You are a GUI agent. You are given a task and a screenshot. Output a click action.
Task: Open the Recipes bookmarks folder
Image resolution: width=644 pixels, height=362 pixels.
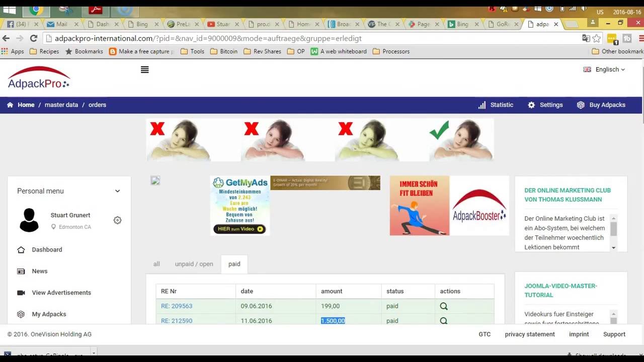click(x=44, y=51)
